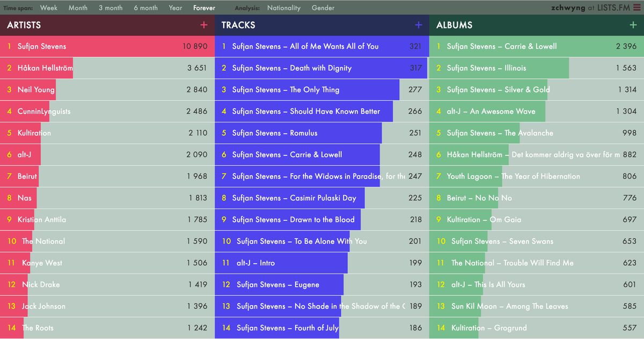Open the Nationality analysis view
Viewport: 644px width, 339px height.
tap(284, 8)
